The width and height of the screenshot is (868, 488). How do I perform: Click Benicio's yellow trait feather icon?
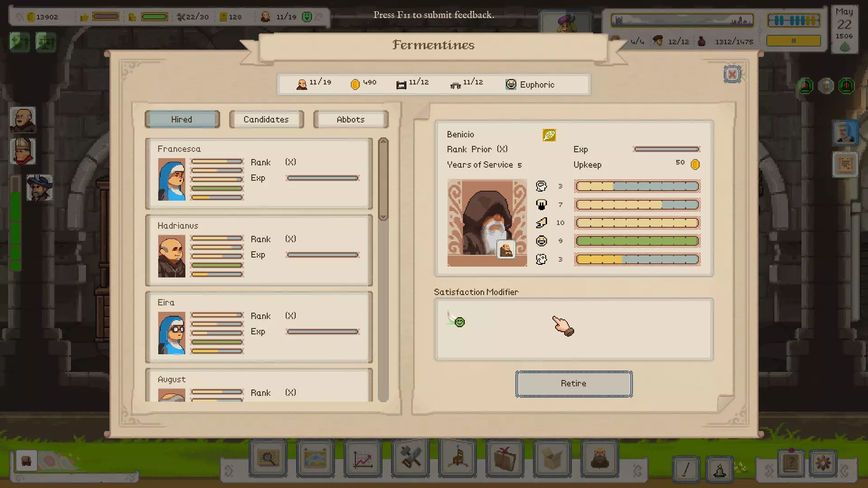tap(549, 135)
